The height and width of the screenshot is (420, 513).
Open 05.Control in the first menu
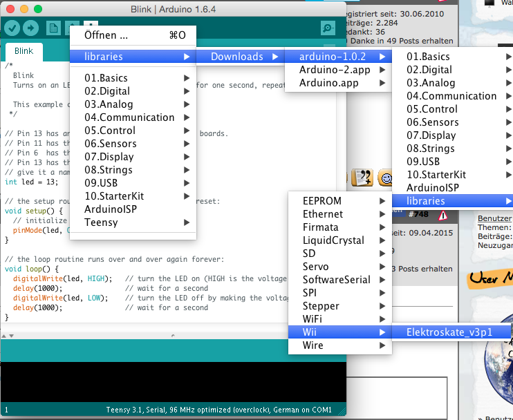(x=133, y=131)
